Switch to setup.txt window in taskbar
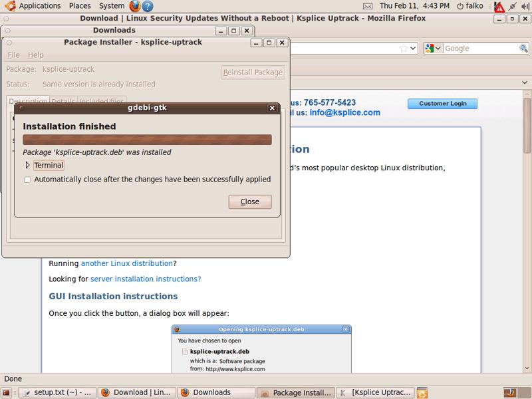This screenshot has height=399, width=532. (57, 392)
